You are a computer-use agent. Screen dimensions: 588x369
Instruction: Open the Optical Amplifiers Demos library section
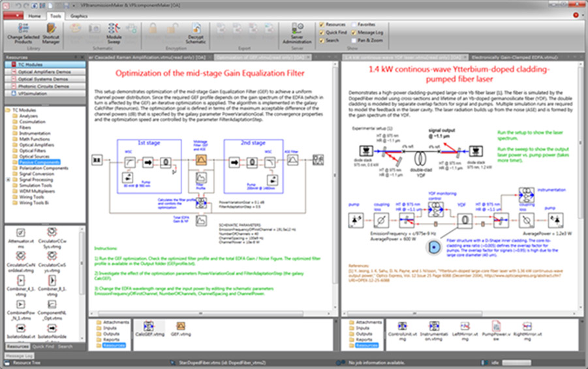coord(42,72)
